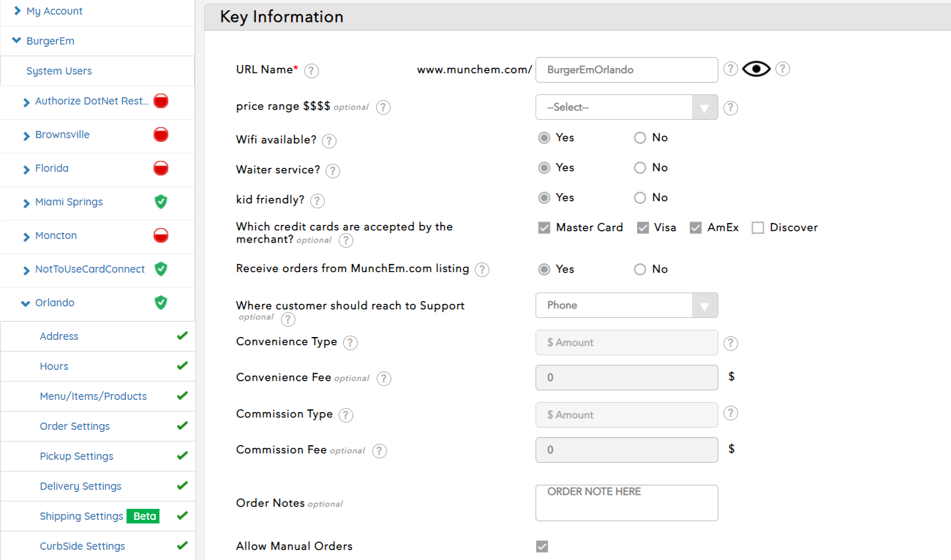Open the System Users link
This screenshot has height=560, width=951.
(x=59, y=71)
